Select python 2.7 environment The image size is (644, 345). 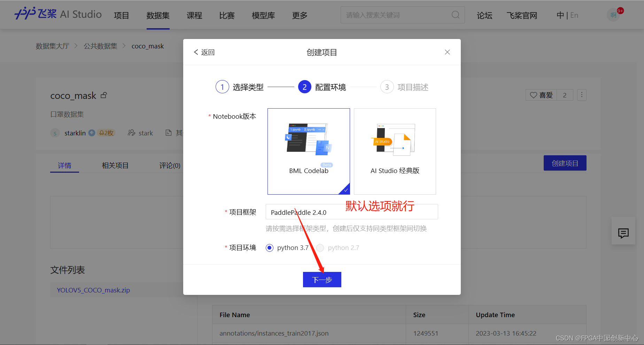point(320,248)
